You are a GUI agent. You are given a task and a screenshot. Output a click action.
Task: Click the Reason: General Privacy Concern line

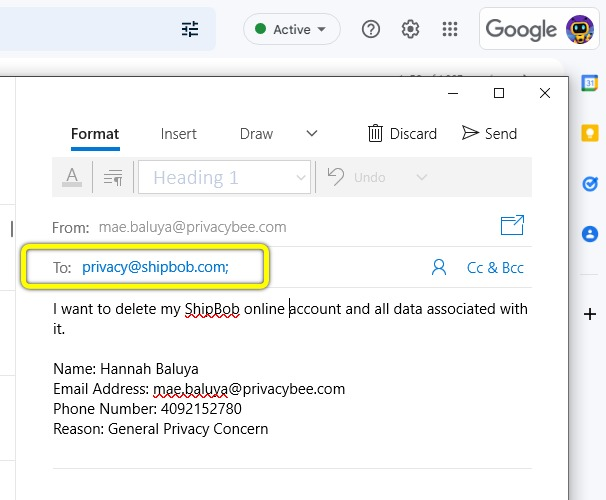point(160,429)
